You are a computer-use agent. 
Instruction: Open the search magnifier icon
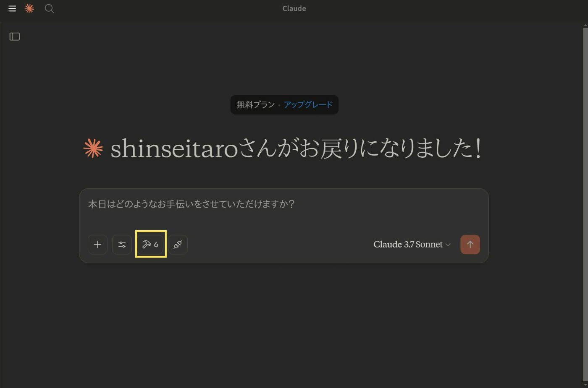tap(49, 8)
